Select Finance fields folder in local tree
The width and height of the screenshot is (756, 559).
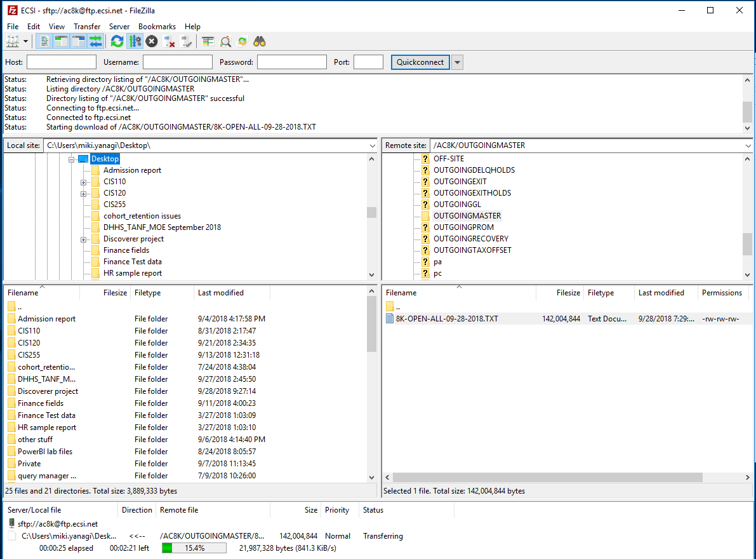[126, 250]
